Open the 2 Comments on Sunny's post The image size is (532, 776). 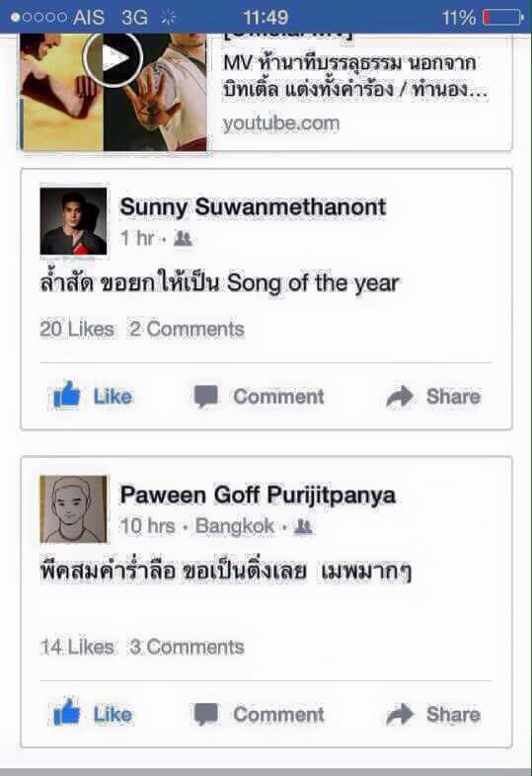coord(187,329)
